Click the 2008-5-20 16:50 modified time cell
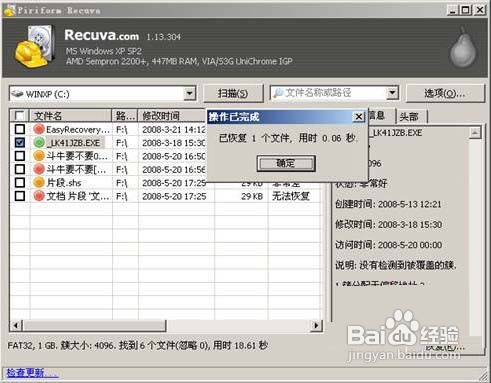The height and width of the screenshot is (383, 491). (x=174, y=156)
